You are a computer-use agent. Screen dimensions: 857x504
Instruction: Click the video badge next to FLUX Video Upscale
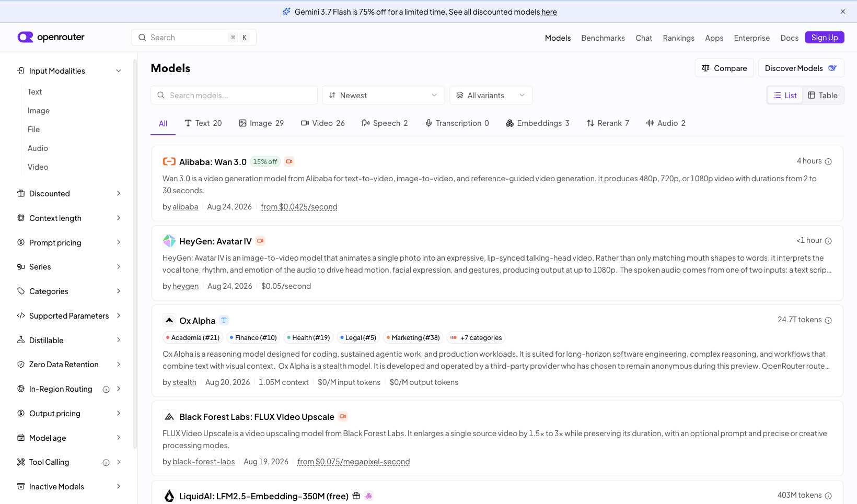click(343, 416)
